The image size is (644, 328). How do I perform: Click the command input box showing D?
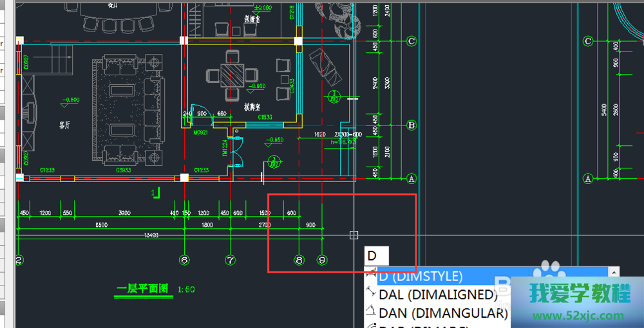click(x=376, y=255)
